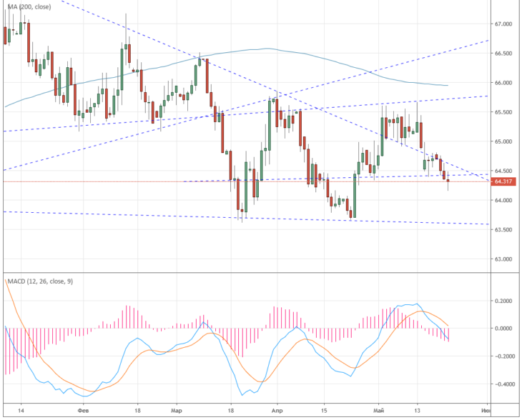Click the 63.500 price axis label
522x420 pixels.
(x=503, y=229)
